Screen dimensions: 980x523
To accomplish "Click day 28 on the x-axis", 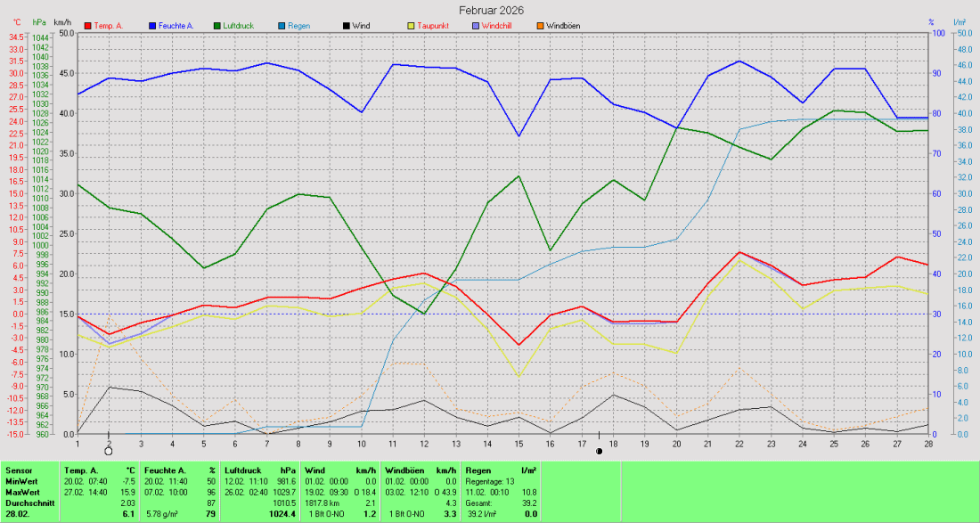I will [x=928, y=443].
